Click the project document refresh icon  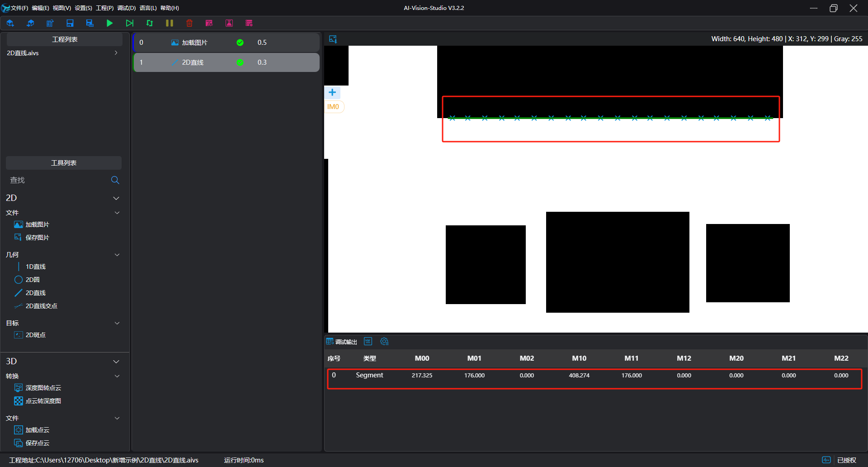tap(50, 23)
